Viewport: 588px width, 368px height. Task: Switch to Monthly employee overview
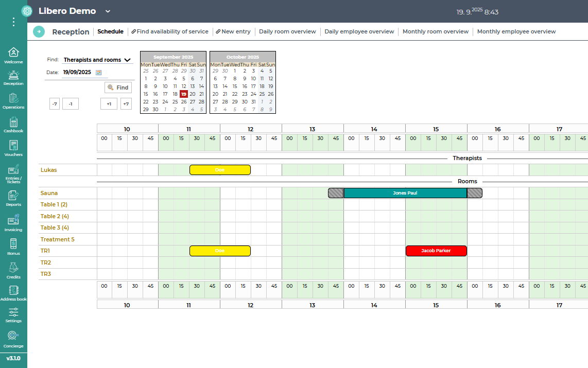516,31
